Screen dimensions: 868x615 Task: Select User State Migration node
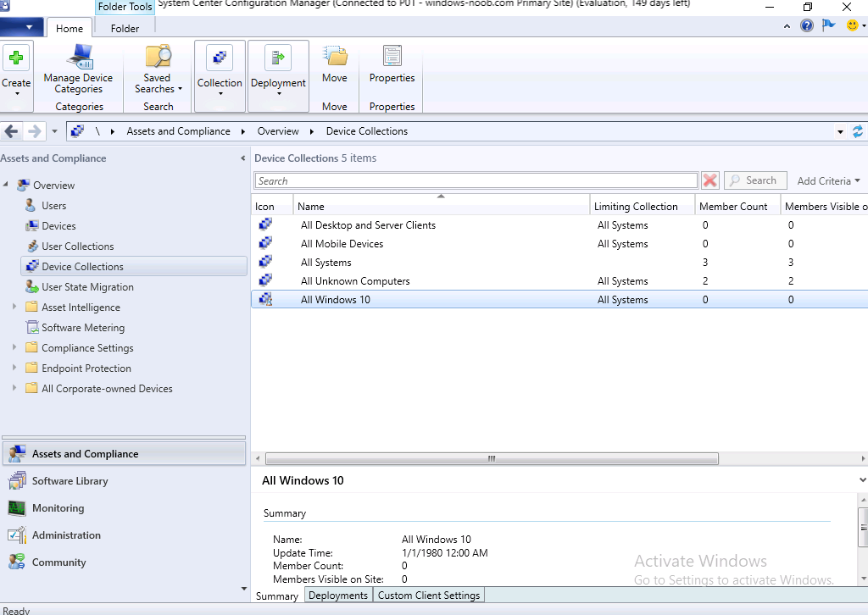tap(87, 287)
